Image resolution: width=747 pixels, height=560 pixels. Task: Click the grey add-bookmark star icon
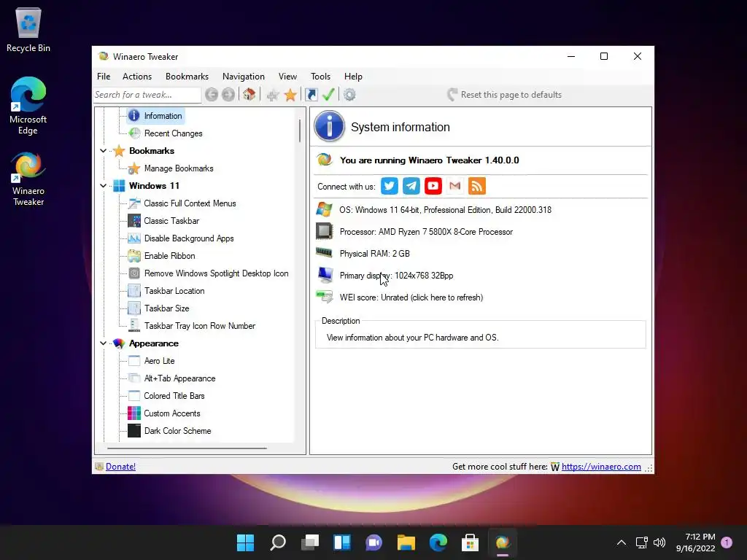(273, 96)
